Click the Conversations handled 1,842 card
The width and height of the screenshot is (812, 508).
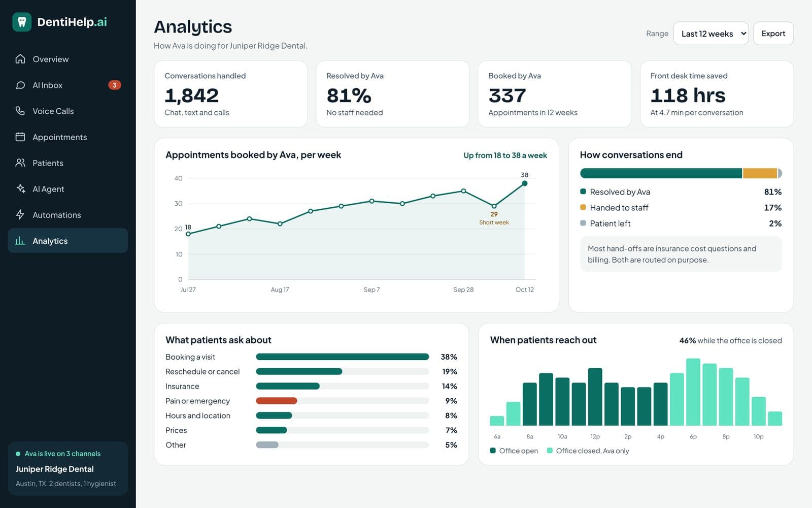pyautogui.click(x=231, y=94)
